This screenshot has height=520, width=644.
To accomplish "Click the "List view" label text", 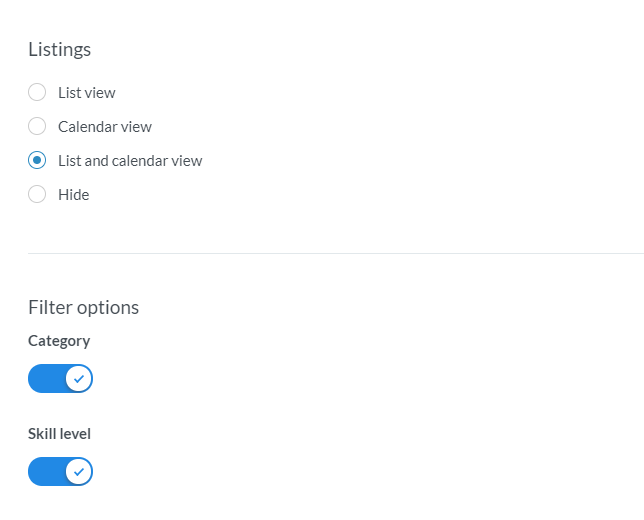I will pos(87,93).
